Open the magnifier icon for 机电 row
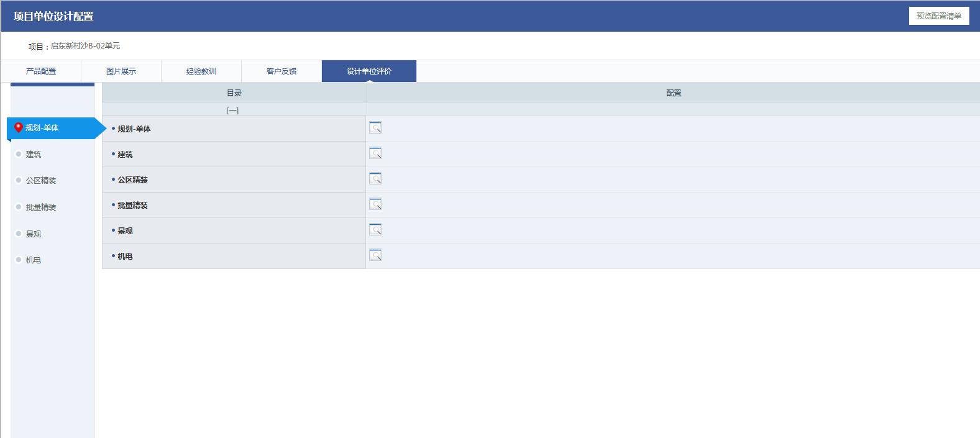This screenshot has width=980, height=438. point(375,255)
